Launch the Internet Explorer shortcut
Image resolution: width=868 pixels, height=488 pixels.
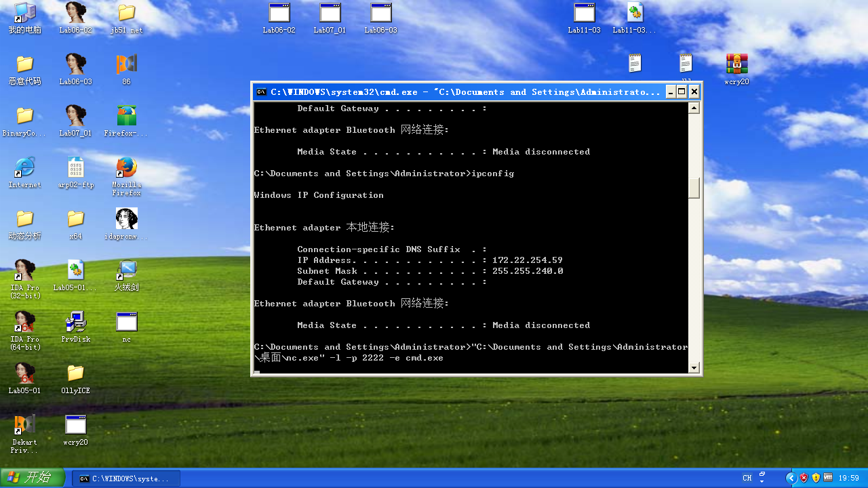[x=24, y=173]
